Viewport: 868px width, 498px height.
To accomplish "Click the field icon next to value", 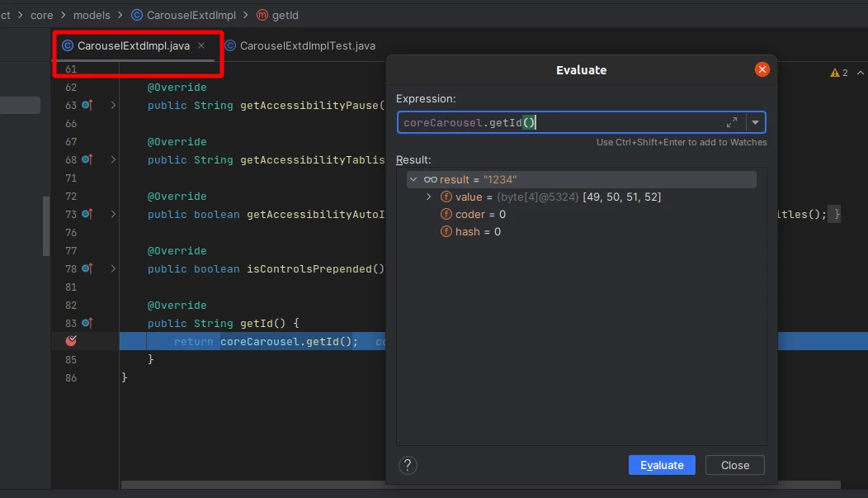I will click(x=446, y=197).
